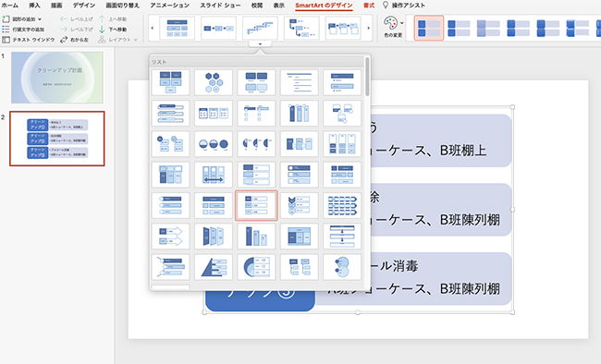601x364 pixels.
Task: Choose the plain text-lines list layout
Action: pyautogui.click(x=300, y=82)
